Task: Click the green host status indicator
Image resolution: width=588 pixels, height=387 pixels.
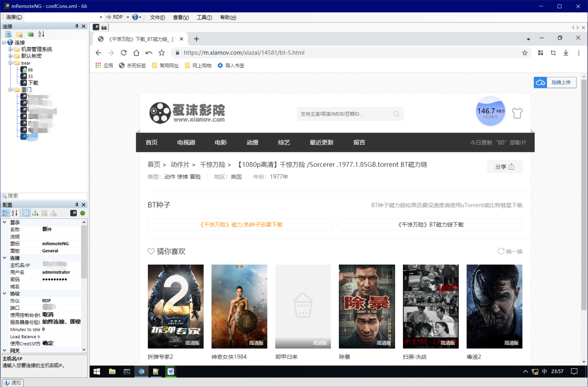Action: click(x=83, y=213)
